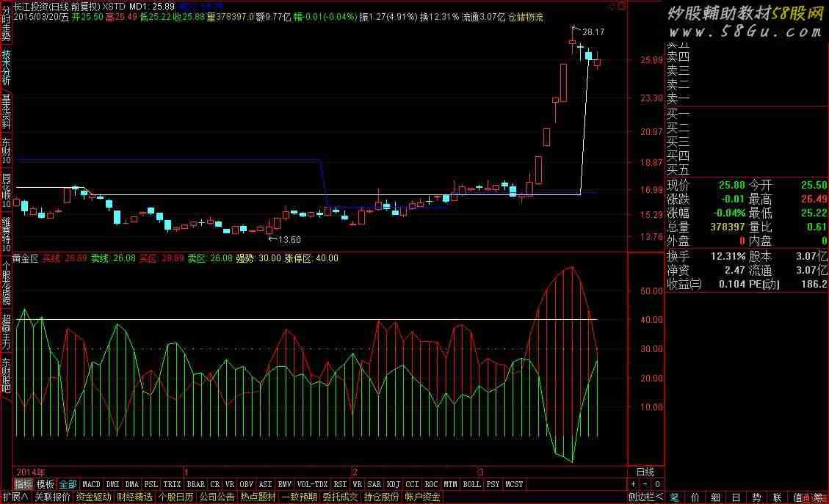Switch indicator to FSL

point(151,484)
